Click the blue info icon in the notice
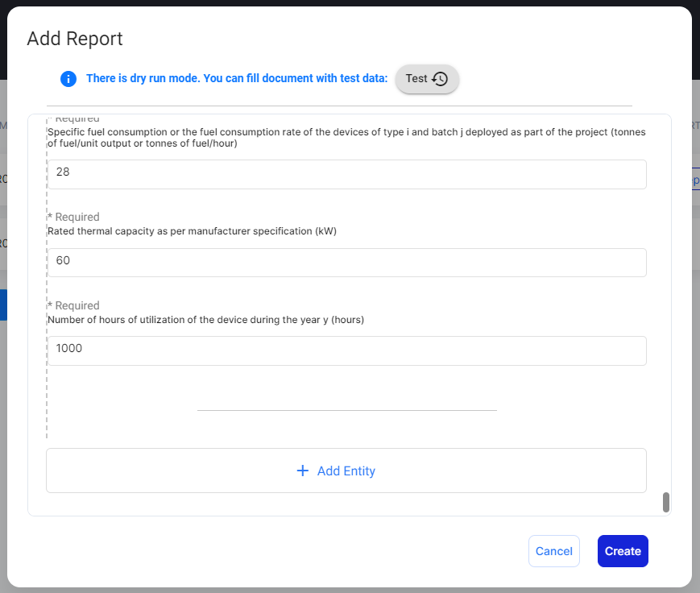700x593 pixels. click(68, 78)
